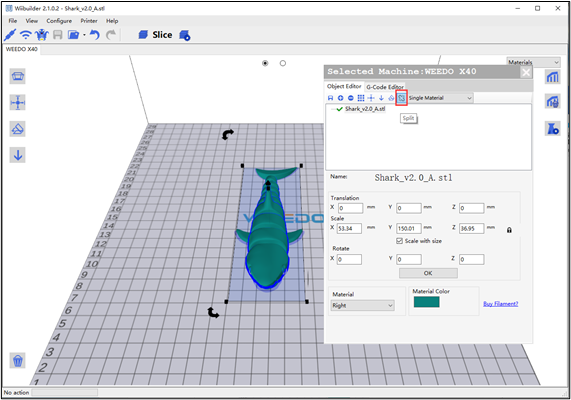Image resolution: width=571 pixels, height=400 pixels.
Task: Click the grayed-out save disk icon
Action: (x=58, y=35)
